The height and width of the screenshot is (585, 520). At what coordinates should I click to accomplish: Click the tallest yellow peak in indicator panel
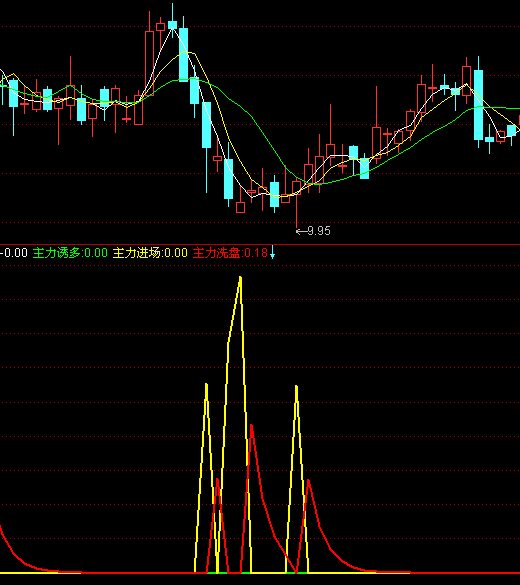point(240,279)
